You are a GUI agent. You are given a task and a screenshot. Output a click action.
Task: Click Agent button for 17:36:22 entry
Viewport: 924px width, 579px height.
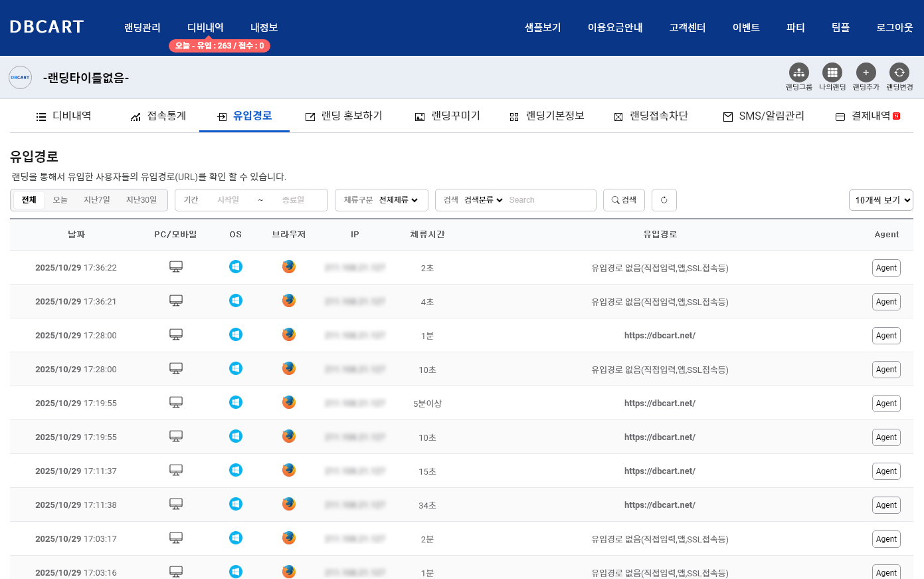coord(886,268)
